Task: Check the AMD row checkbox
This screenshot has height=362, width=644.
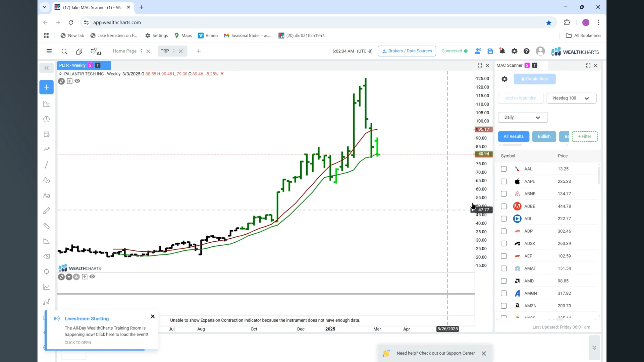Action: (x=504, y=281)
